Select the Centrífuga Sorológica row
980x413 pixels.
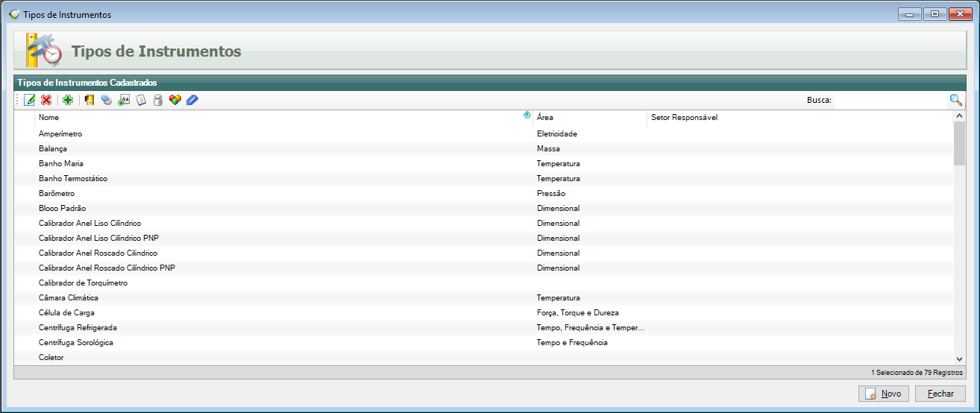pos(483,343)
